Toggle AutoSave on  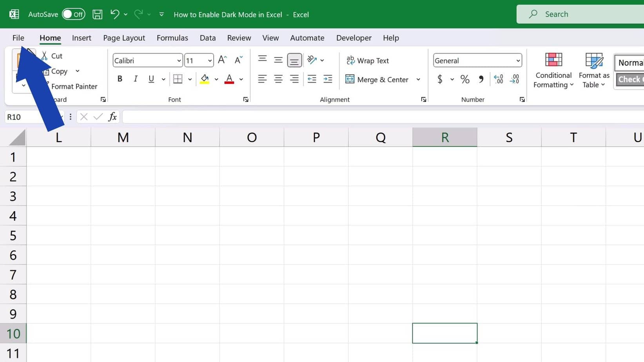coord(74,14)
